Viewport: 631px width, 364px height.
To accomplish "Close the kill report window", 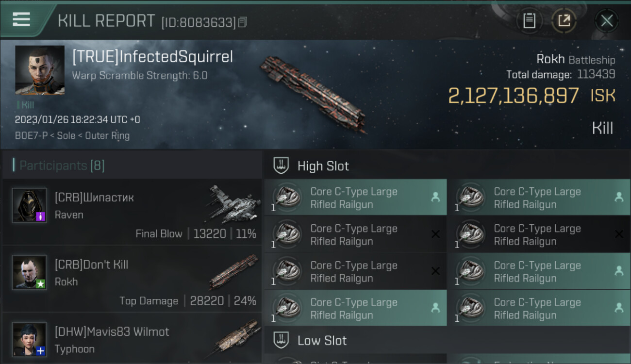I will click(606, 21).
